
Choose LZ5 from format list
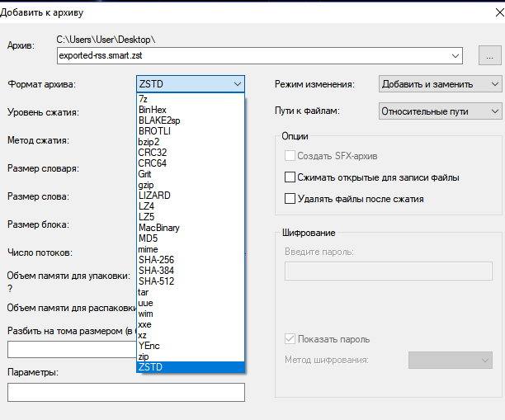point(191,217)
